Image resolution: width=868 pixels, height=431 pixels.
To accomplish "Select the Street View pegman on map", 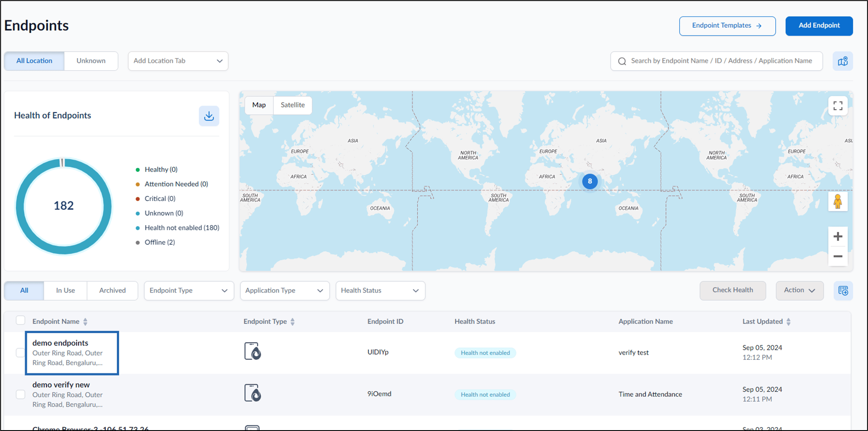I will [x=838, y=202].
